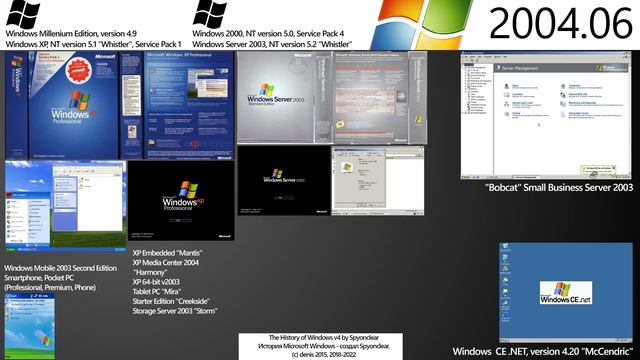Screen dimensions: 640x360
Task: Click the Windows flag on the Pocket PC screen
Action: (44, 340)
